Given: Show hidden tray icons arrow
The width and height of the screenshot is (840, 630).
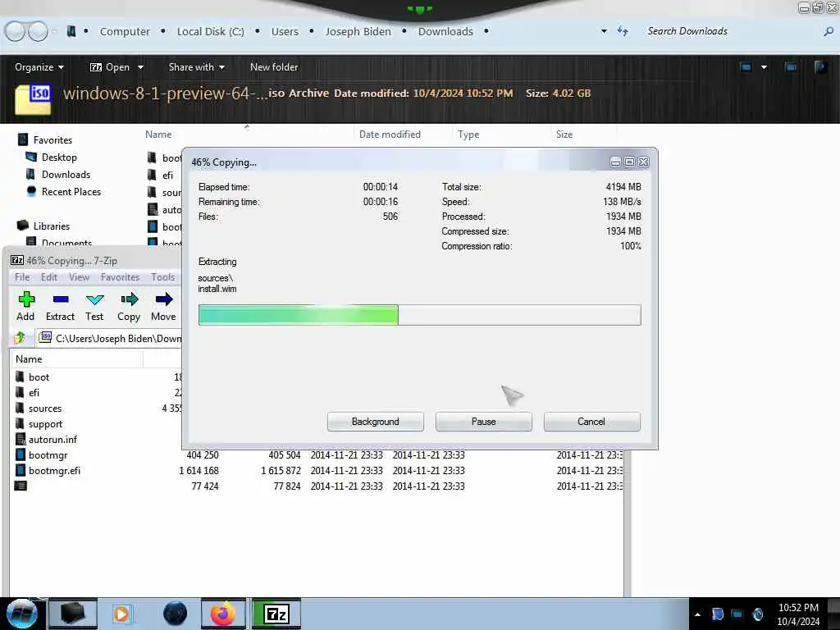Looking at the screenshot, I should click(x=697, y=614).
